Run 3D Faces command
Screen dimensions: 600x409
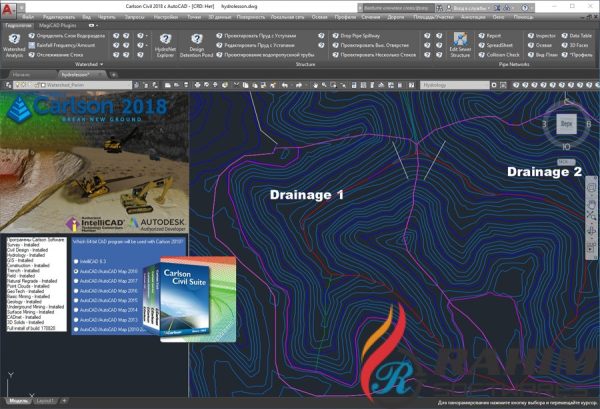tap(575, 45)
